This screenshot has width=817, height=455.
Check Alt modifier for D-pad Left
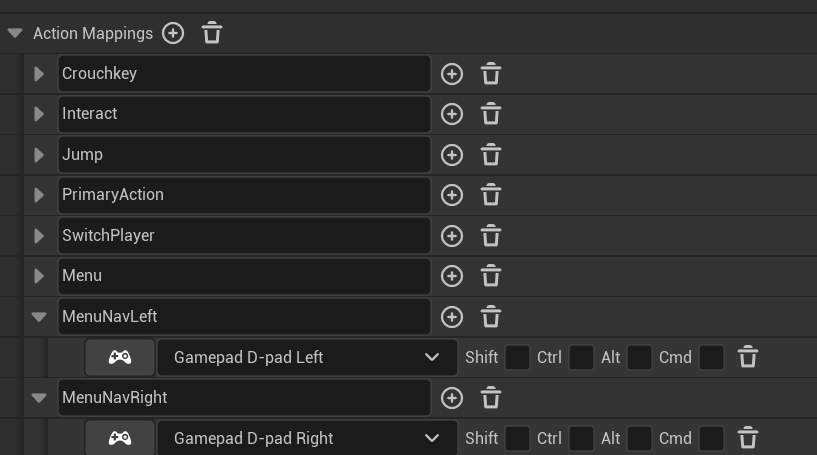pyautogui.click(x=639, y=357)
